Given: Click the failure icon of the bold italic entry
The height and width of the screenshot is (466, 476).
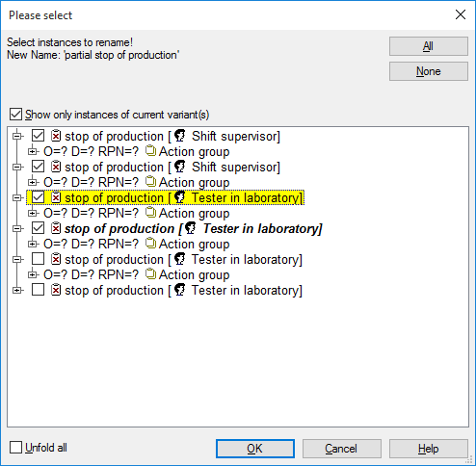Looking at the screenshot, I should click(56, 228).
